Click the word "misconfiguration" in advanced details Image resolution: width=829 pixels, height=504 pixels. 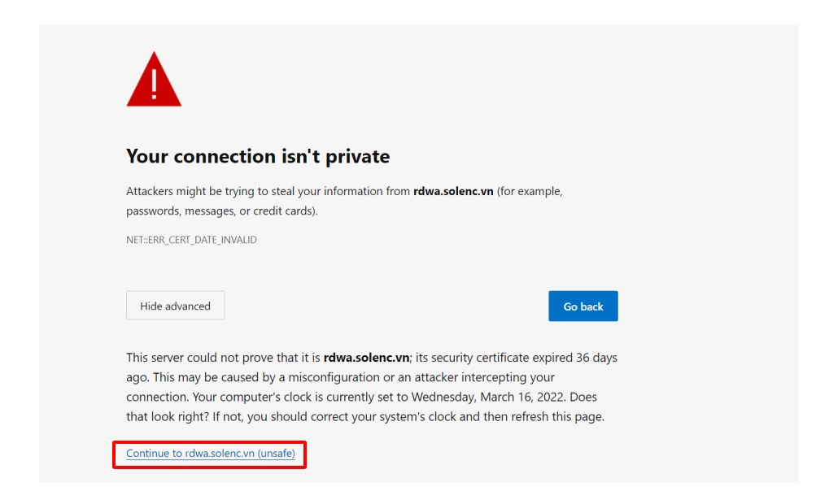pyautogui.click(x=334, y=378)
